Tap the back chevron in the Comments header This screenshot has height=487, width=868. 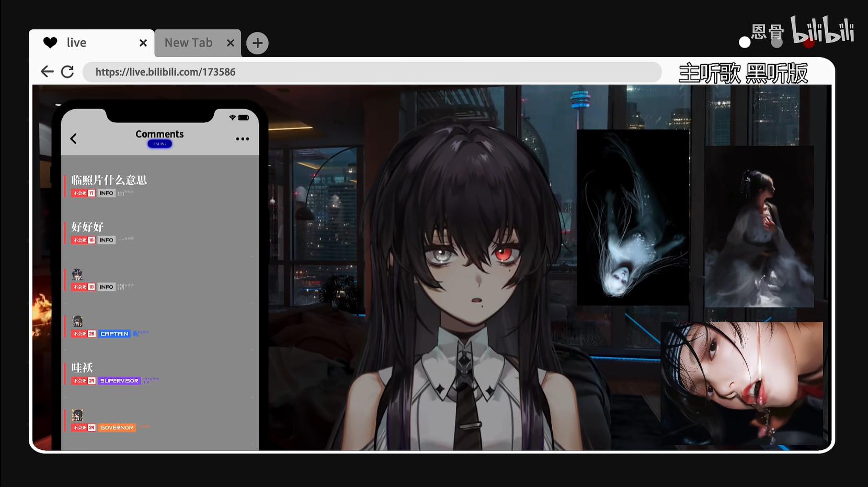(73, 139)
